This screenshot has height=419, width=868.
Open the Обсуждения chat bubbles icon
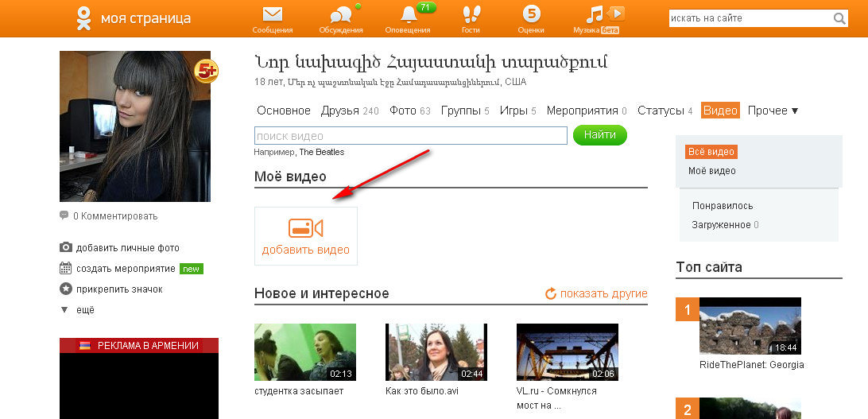pos(341,14)
